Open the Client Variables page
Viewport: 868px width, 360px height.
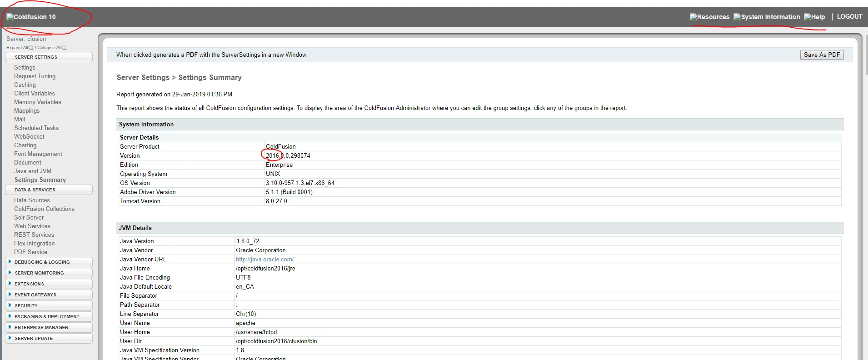(x=35, y=93)
